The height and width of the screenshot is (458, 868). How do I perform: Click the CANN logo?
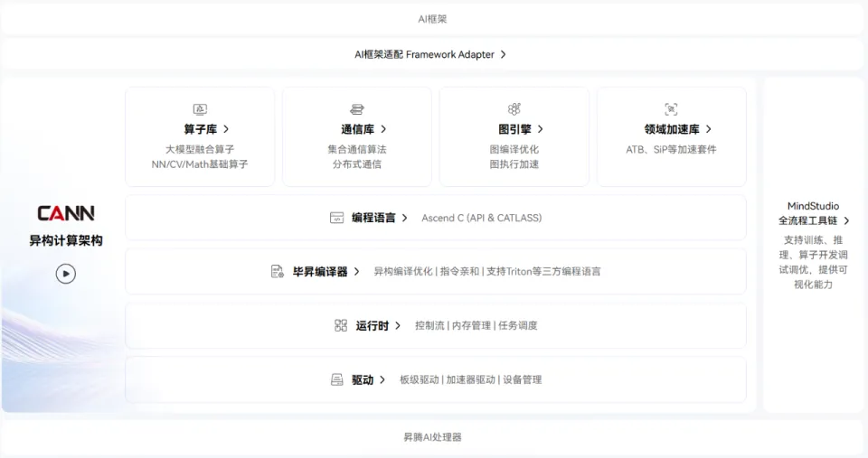[x=66, y=213]
